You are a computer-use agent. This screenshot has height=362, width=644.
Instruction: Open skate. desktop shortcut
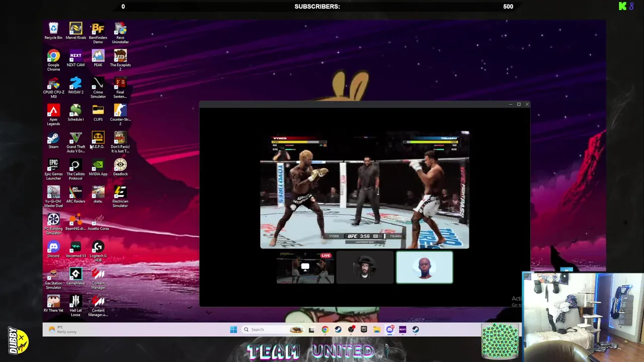pos(98,195)
